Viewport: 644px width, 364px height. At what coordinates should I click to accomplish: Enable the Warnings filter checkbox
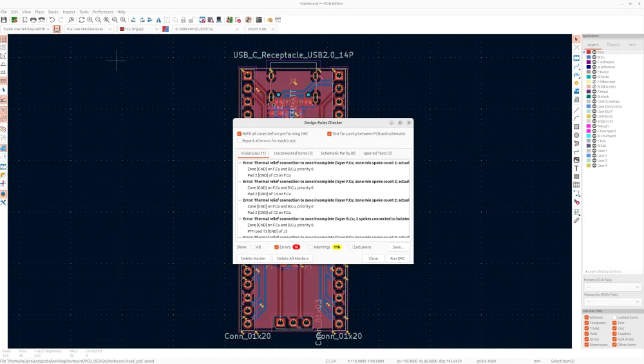point(311,247)
